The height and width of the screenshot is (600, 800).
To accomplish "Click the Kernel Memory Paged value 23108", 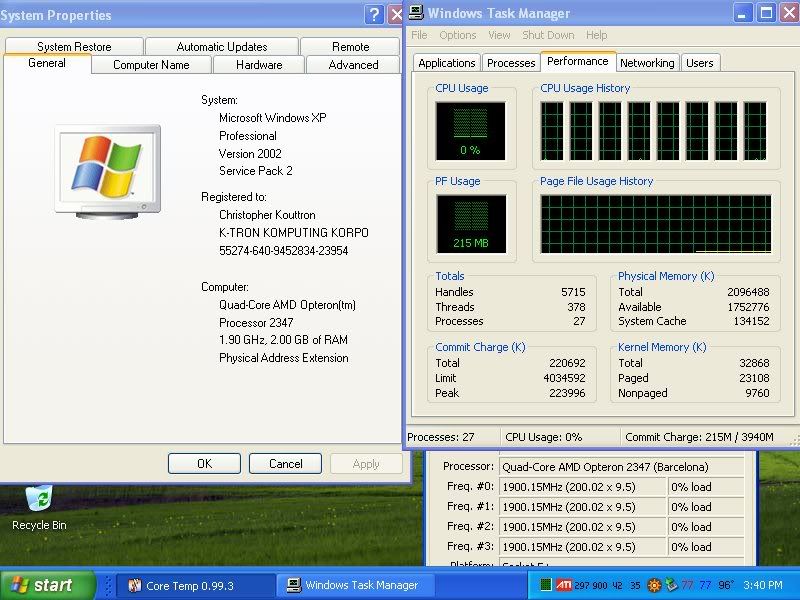I will tap(754, 378).
